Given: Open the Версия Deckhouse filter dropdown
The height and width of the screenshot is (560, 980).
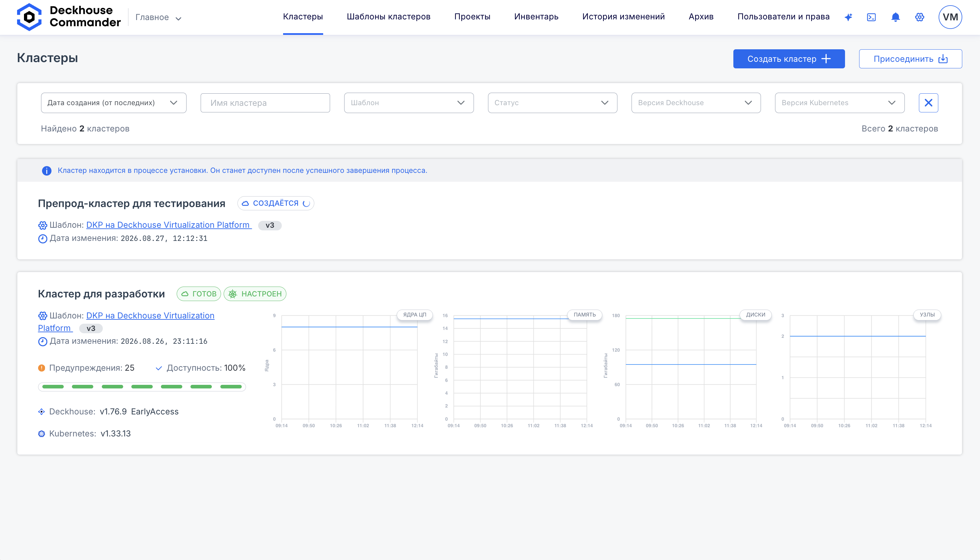Looking at the screenshot, I should click(x=696, y=103).
